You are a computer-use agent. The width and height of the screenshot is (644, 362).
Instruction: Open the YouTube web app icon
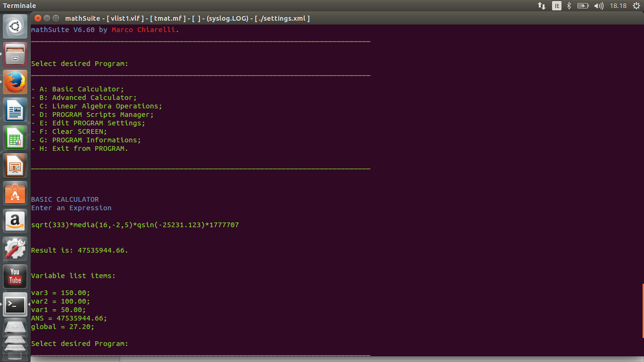click(15, 277)
